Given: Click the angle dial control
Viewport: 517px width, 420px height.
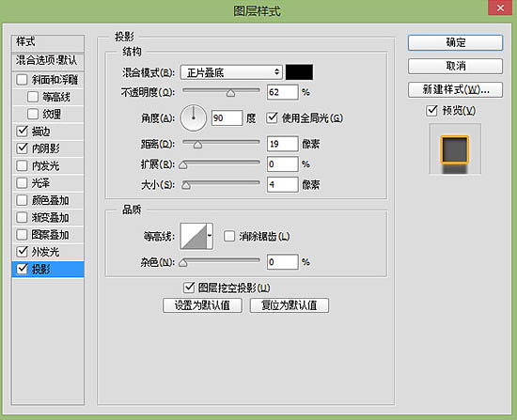Looking at the screenshot, I should coord(194,118).
